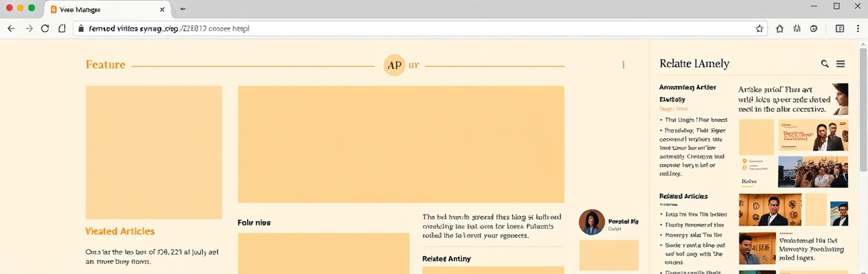The width and height of the screenshot is (868, 274).
Task: Click the page number 1 indicator
Action: click(623, 65)
